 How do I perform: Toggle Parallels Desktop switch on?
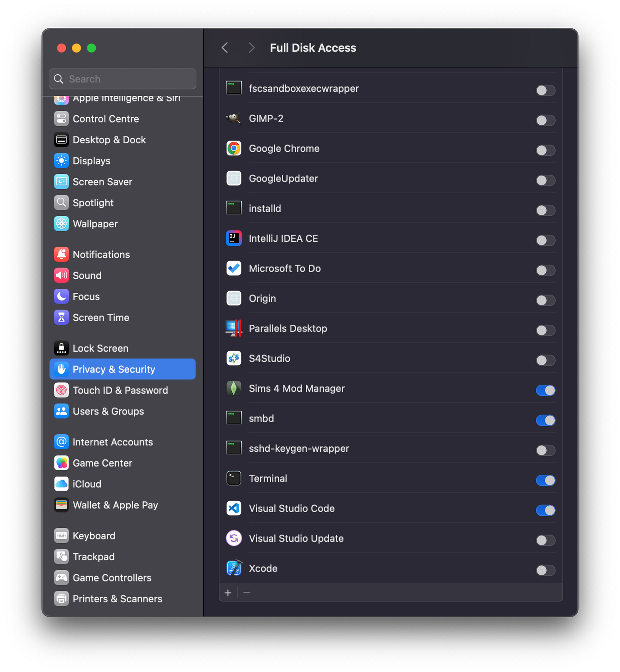click(545, 331)
